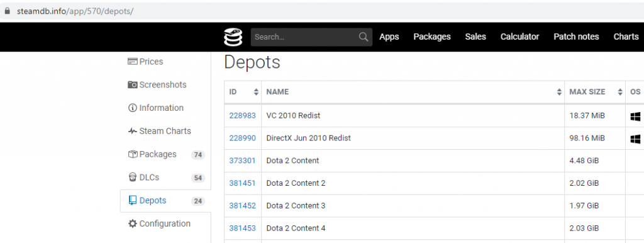Sort depots by the MAX SIZE column arrows
The image size is (644, 243).
tap(620, 92)
